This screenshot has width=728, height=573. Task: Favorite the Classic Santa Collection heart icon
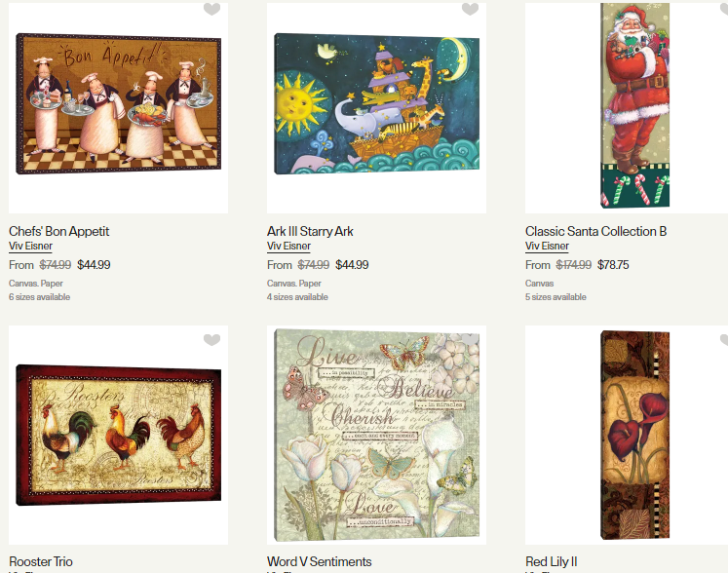(725, 9)
